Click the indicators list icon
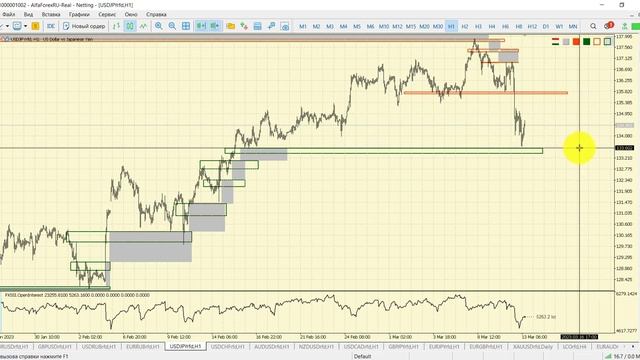 point(244,26)
